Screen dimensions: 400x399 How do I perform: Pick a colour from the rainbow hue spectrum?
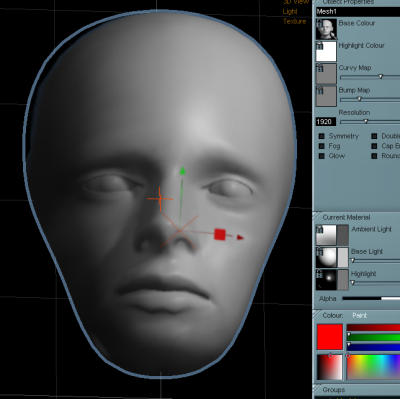pos(373,367)
